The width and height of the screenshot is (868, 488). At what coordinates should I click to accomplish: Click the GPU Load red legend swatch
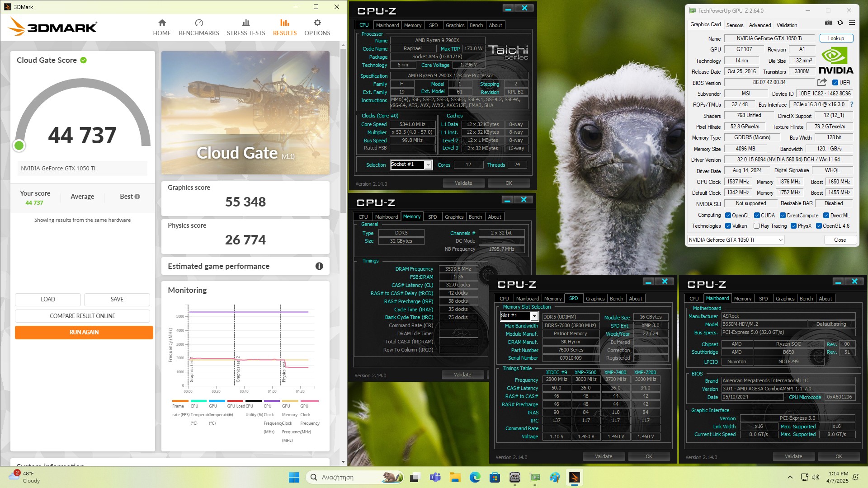(x=235, y=401)
